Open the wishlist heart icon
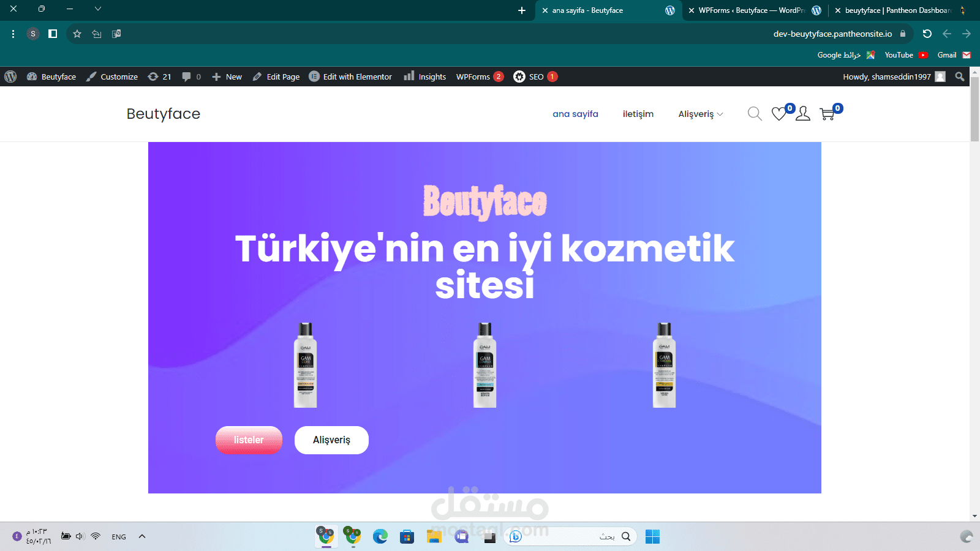Screen dimensions: 980x551 tap(779, 114)
